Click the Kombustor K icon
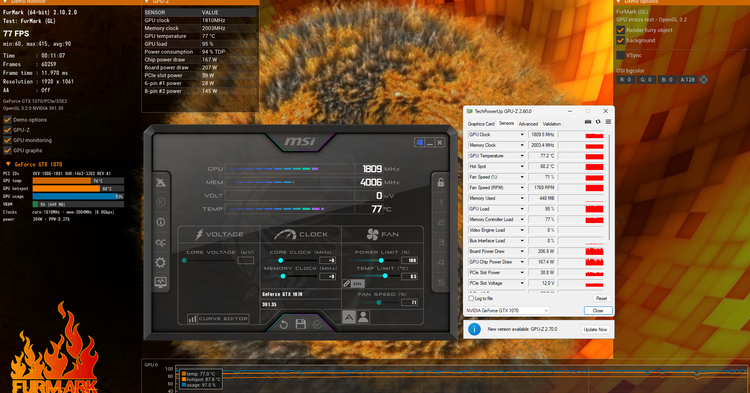Image resolution: width=750 pixels, height=393 pixels. pos(160,202)
